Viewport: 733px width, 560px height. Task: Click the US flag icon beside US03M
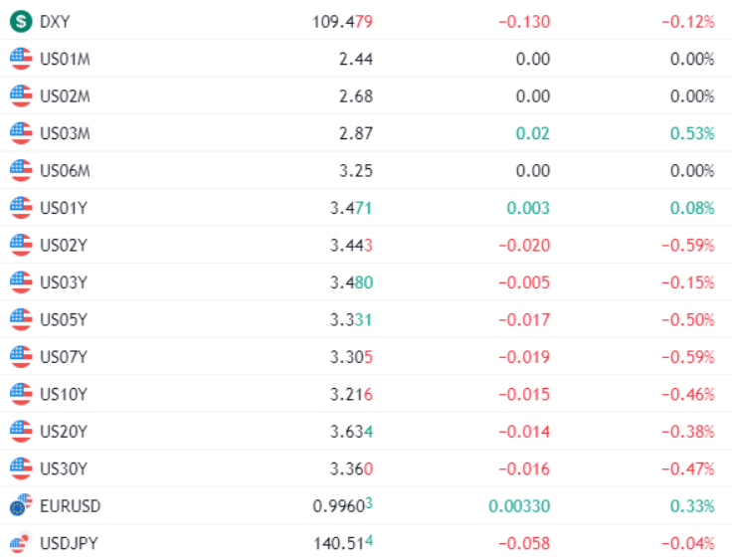click(21, 133)
